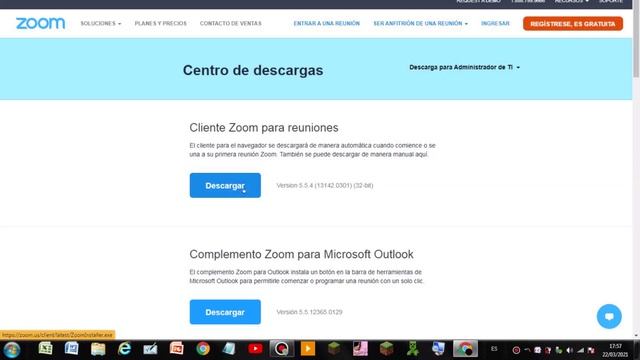Click Entrar a una reunión
The width and height of the screenshot is (640, 360).
(x=327, y=23)
